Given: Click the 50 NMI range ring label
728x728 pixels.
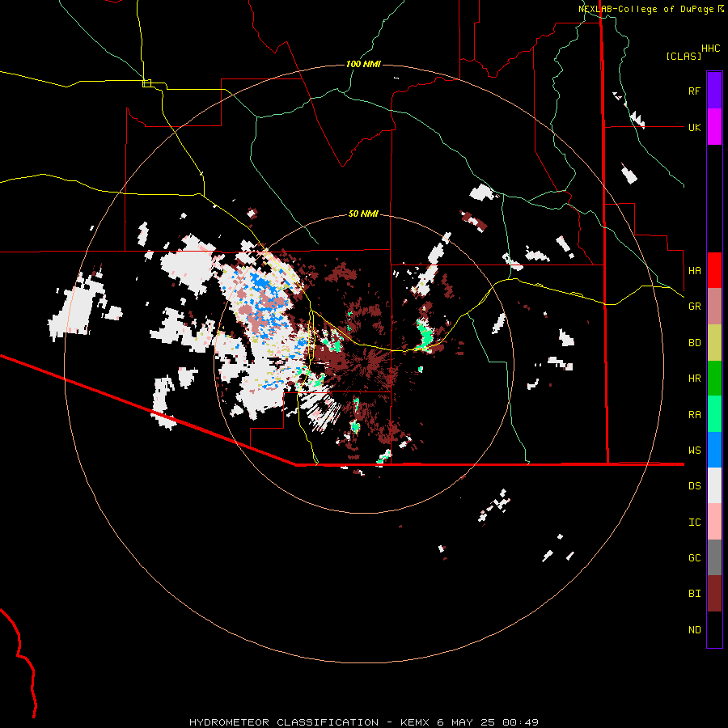Looking at the screenshot, I should click(363, 214).
